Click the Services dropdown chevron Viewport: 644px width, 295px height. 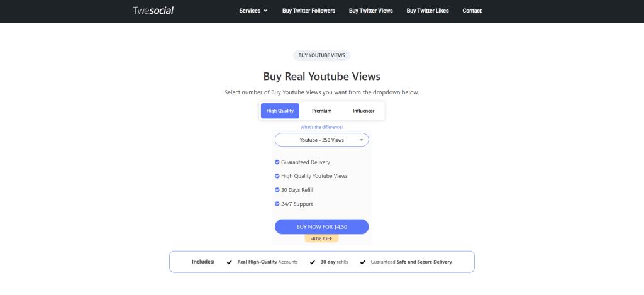click(265, 11)
